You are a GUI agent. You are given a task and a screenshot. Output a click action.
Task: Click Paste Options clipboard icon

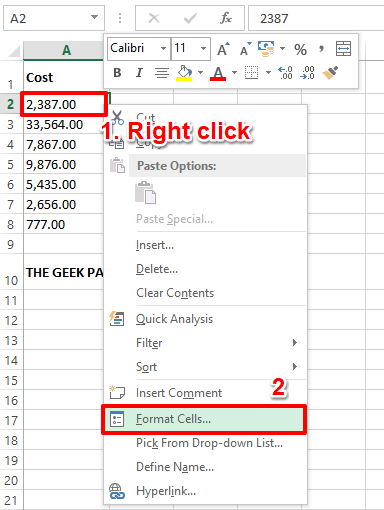click(145, 192)
